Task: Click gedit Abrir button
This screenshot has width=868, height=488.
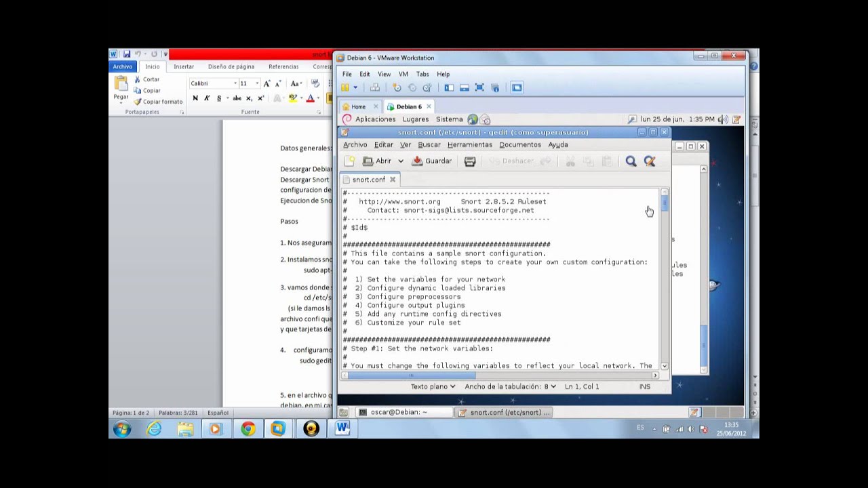Action: pyautogui.click(x=378, y=161)
